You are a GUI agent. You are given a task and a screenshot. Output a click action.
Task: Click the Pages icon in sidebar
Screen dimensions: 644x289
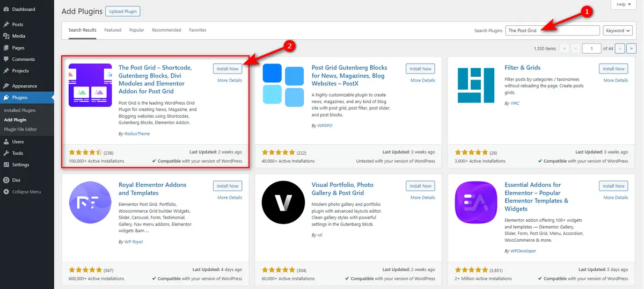point(6,48)
